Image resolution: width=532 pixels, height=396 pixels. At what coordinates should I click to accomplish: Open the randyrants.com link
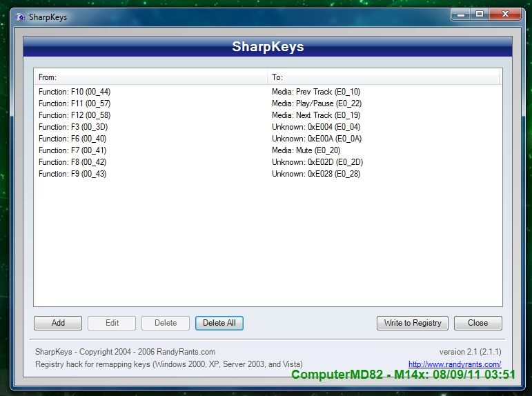pyautogui.click(x=455, y=364)
